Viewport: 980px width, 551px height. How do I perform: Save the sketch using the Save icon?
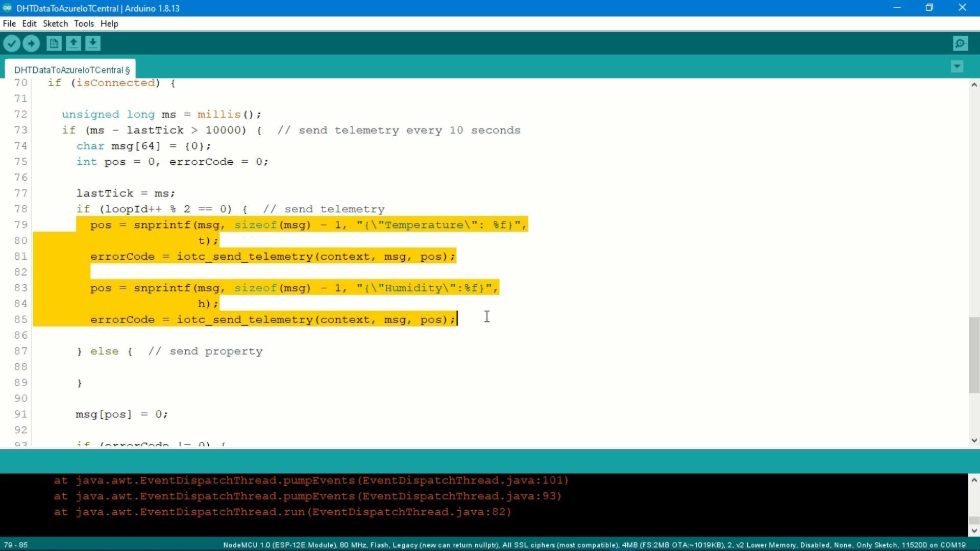tap(92, 43)
